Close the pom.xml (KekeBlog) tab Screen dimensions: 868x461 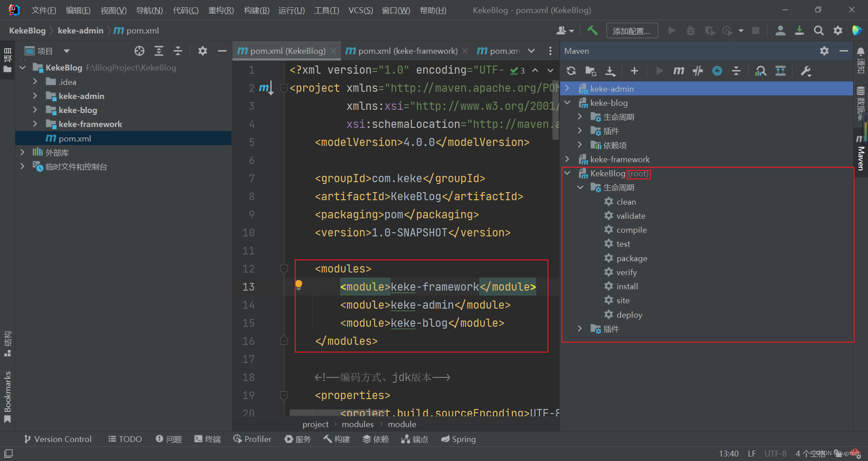333,51
